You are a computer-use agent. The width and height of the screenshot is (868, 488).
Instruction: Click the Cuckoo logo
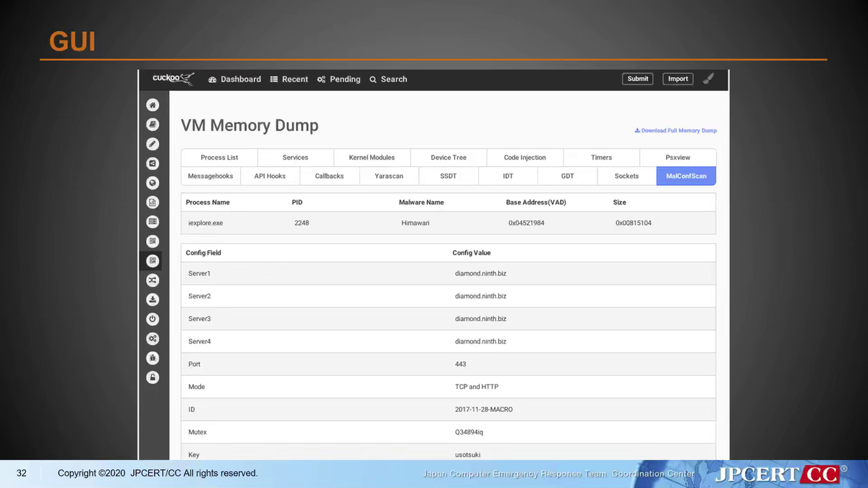173,78
